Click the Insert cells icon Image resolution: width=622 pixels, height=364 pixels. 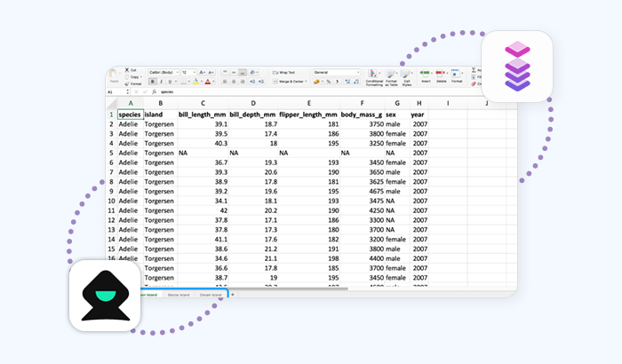(426, 75)
